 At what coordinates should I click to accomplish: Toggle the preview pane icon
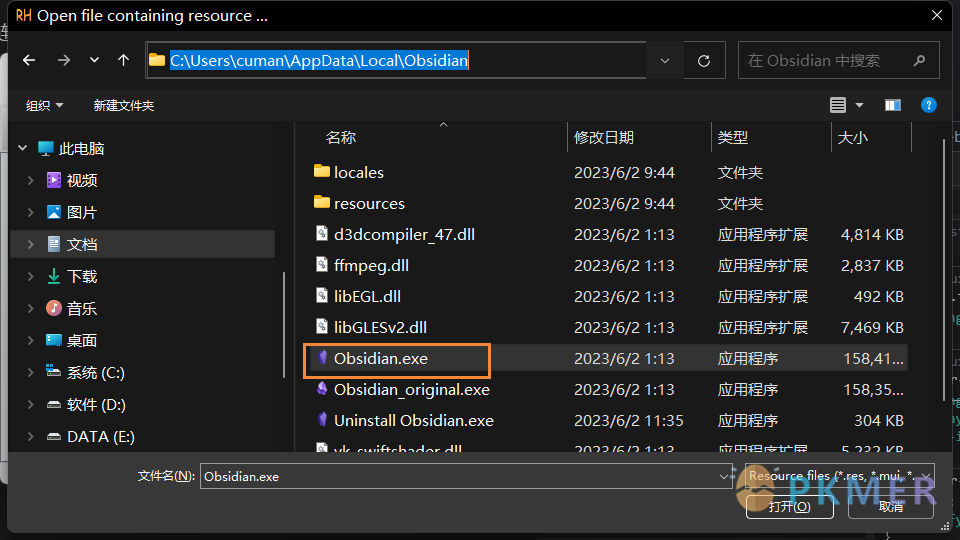point(893,105)
